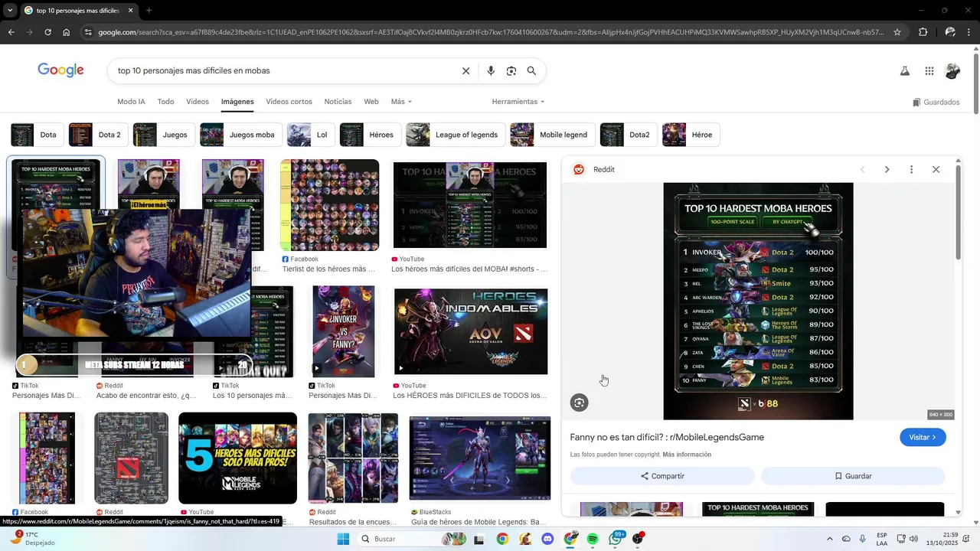This screenshot has width=980, height=551.
Task: Filter images by the Héroes chip
Action: point(370,135)
